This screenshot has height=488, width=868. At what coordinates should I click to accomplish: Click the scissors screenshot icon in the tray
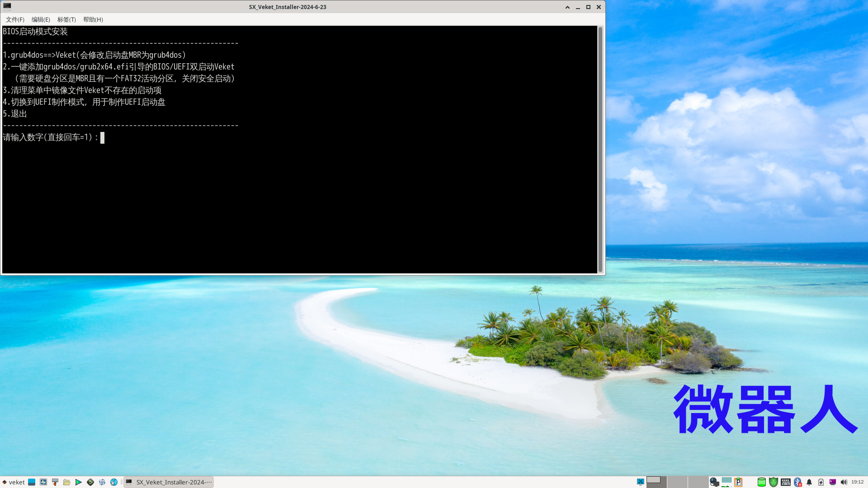(641, 482)
